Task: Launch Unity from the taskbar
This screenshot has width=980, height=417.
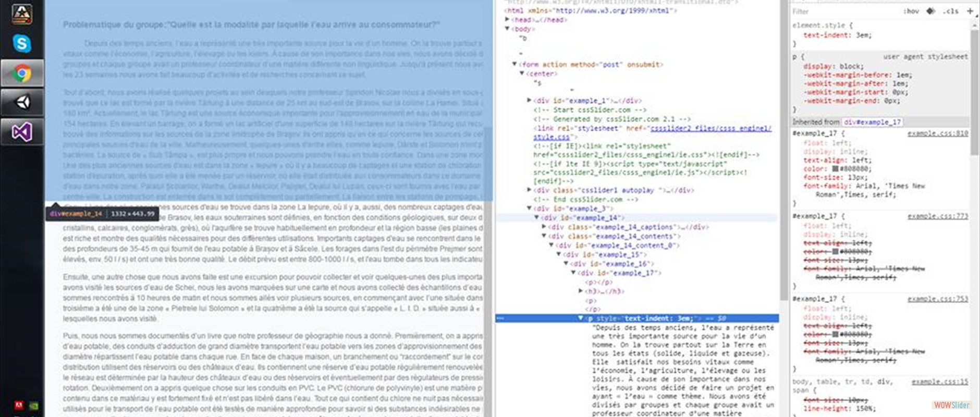Action: click(x=22, y=102)
